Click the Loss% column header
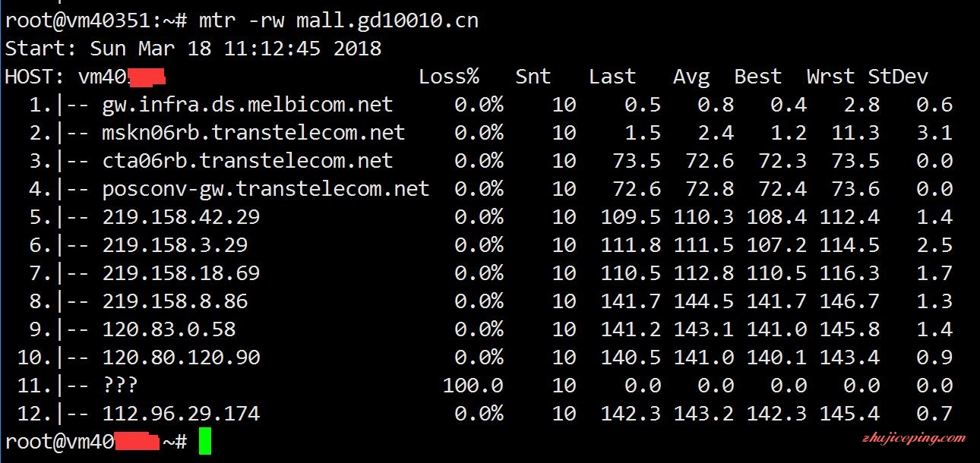Viewport: 980px width, 463px height. point(449,77)
